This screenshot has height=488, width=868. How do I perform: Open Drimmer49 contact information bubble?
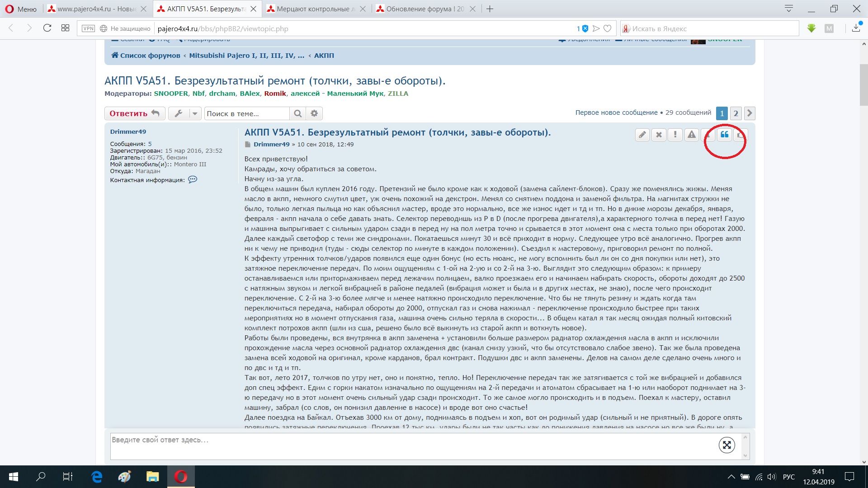click(193, 180)
